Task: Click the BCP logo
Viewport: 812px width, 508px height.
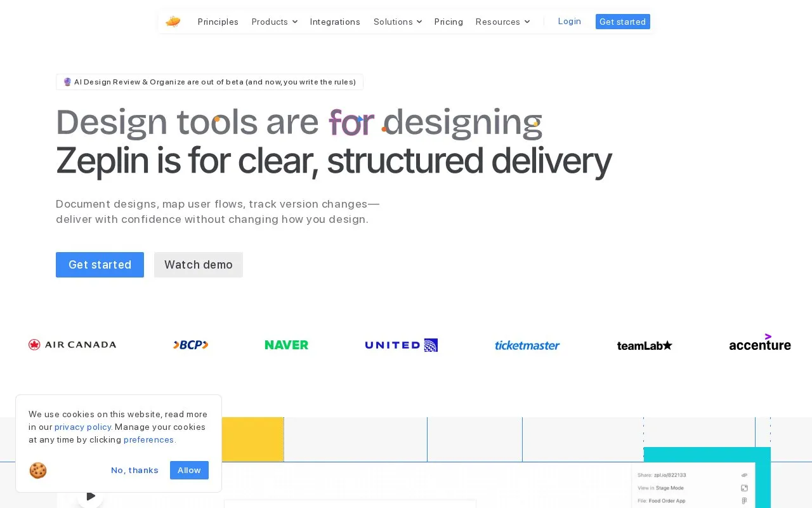Action: pyautogui.click(x=191, y=345)
